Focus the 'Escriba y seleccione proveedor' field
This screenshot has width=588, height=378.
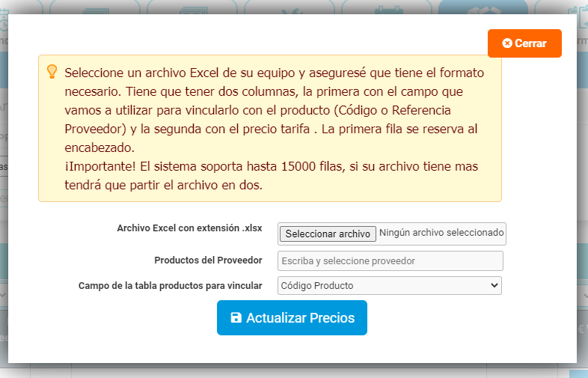[x=390, y=261]
